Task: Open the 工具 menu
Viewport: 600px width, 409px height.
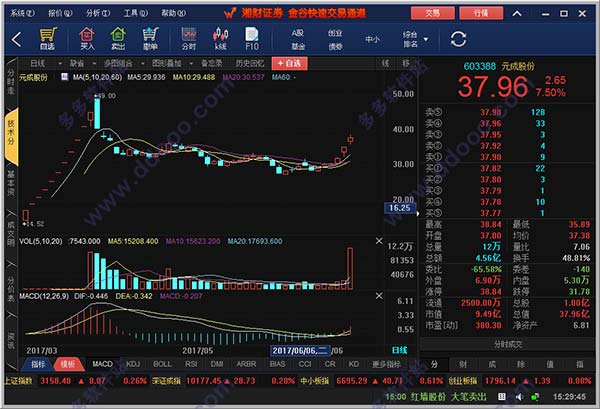Action: tap(136, 13)
